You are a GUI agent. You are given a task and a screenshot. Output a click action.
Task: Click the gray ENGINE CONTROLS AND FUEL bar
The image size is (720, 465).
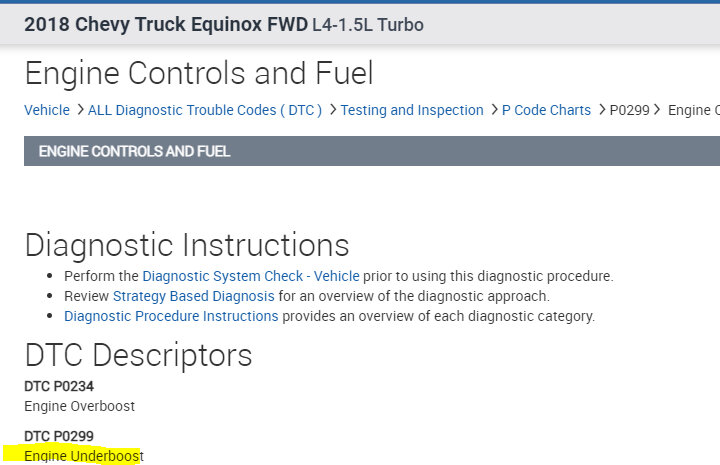(371, 152)
